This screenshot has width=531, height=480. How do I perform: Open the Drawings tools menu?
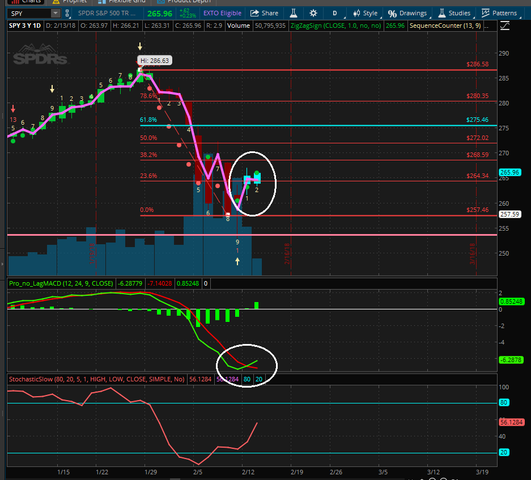tap(407, 14)
